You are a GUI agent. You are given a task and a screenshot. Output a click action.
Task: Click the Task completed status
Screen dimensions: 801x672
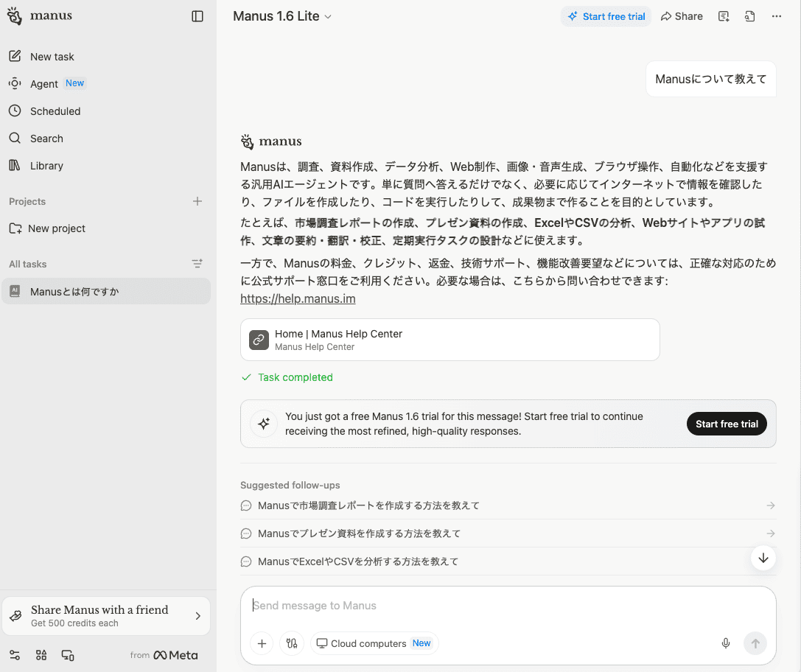287,377
